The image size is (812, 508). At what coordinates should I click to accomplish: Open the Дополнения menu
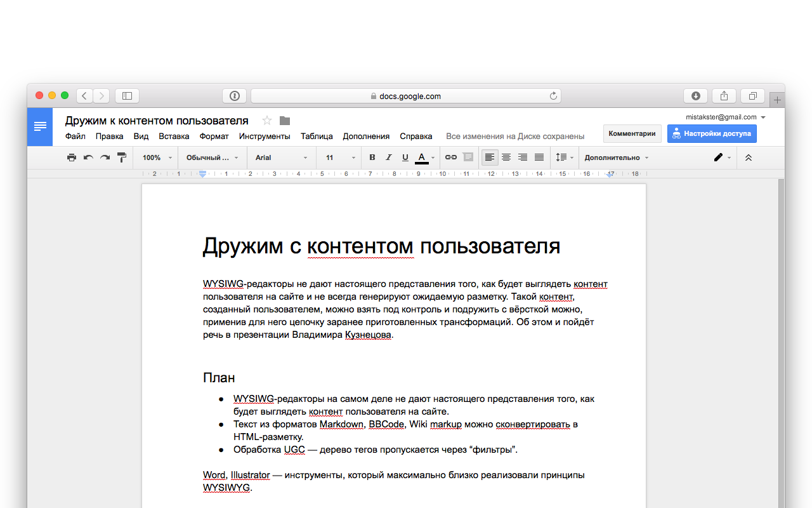pos(366,136)
